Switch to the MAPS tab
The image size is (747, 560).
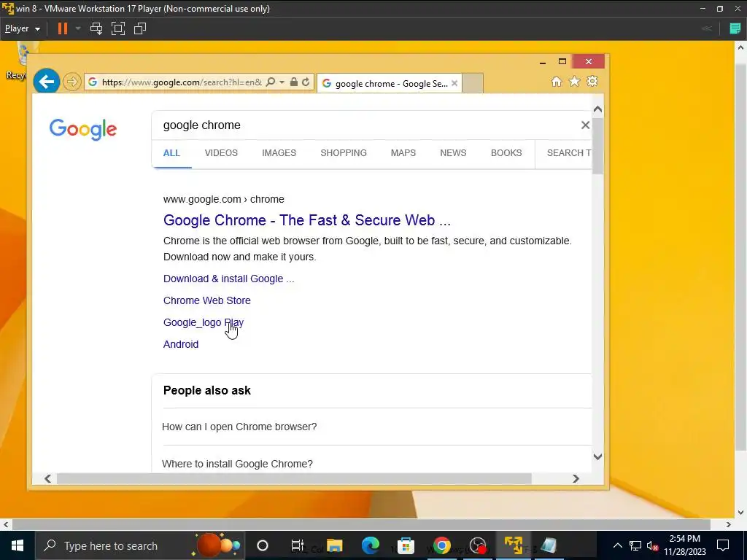[x=403, y=153]
